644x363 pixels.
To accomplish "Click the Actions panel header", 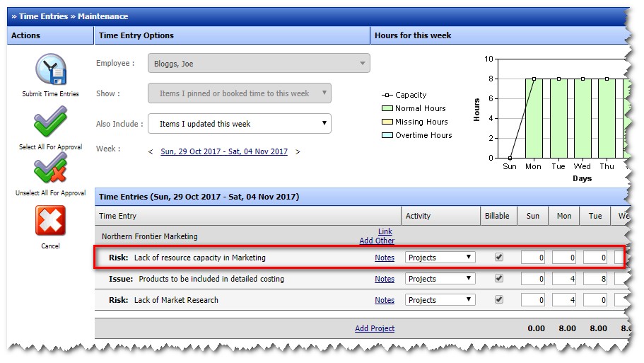I will [50, 35].
